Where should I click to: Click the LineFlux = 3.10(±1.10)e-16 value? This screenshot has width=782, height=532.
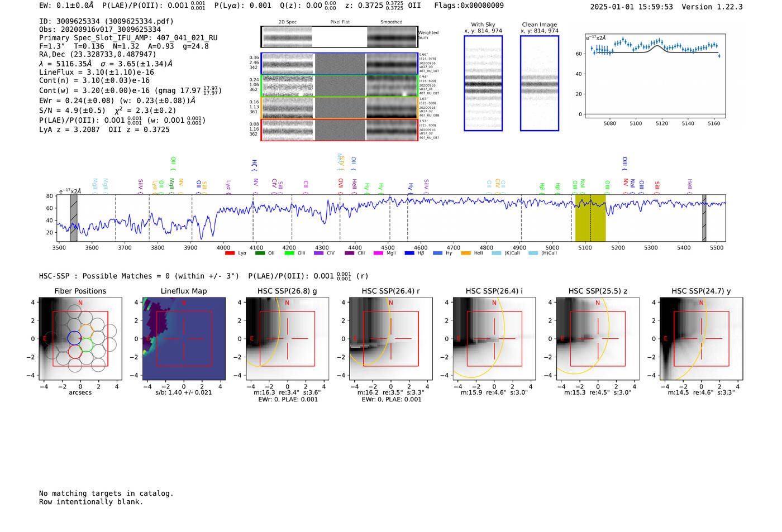point(97,72)
